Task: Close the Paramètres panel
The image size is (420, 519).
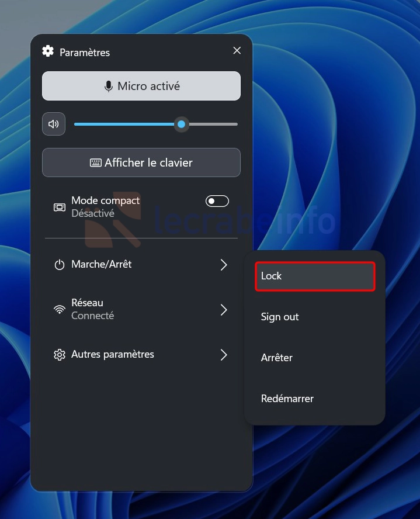Action: [x=237, y=51]
